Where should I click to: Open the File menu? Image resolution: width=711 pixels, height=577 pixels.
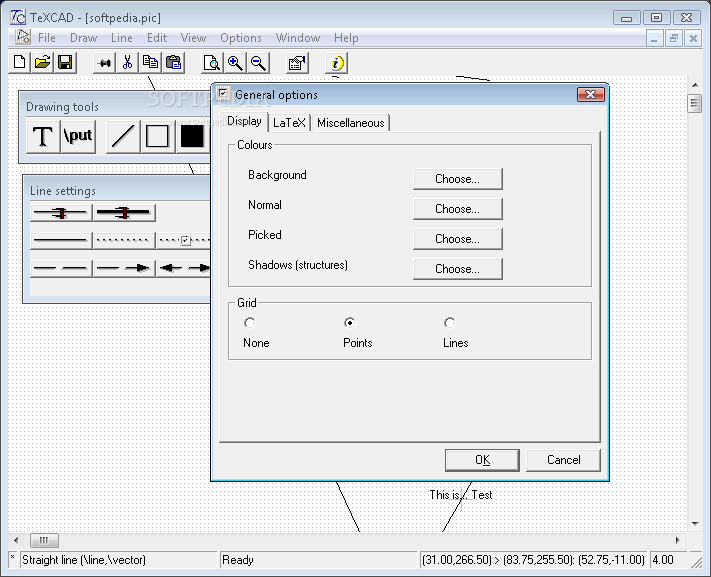[47, 38]
